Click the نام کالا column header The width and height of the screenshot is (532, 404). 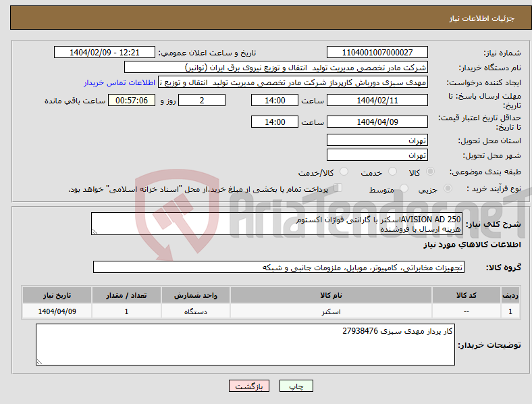[x=331, y=295]
